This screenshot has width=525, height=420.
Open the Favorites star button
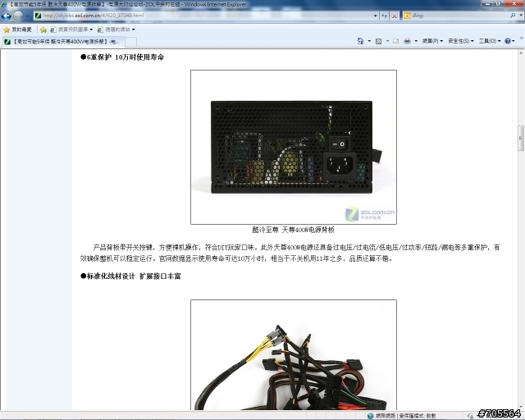tap(17, 30)
